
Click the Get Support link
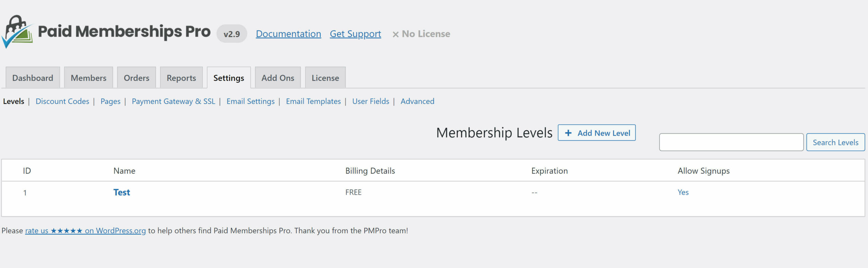(x=355, y=34)
